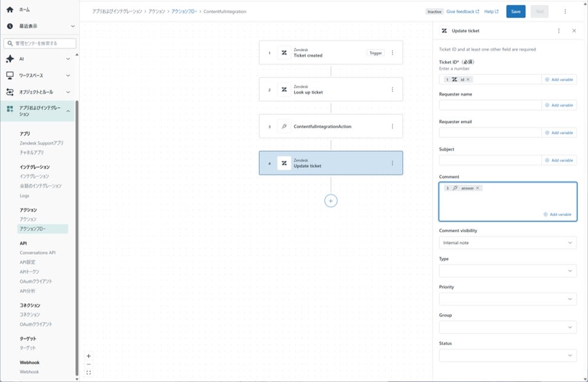Select Action flows in sidebar
The height and width of the screenshot is (382, 588).
tap(42, 229)
